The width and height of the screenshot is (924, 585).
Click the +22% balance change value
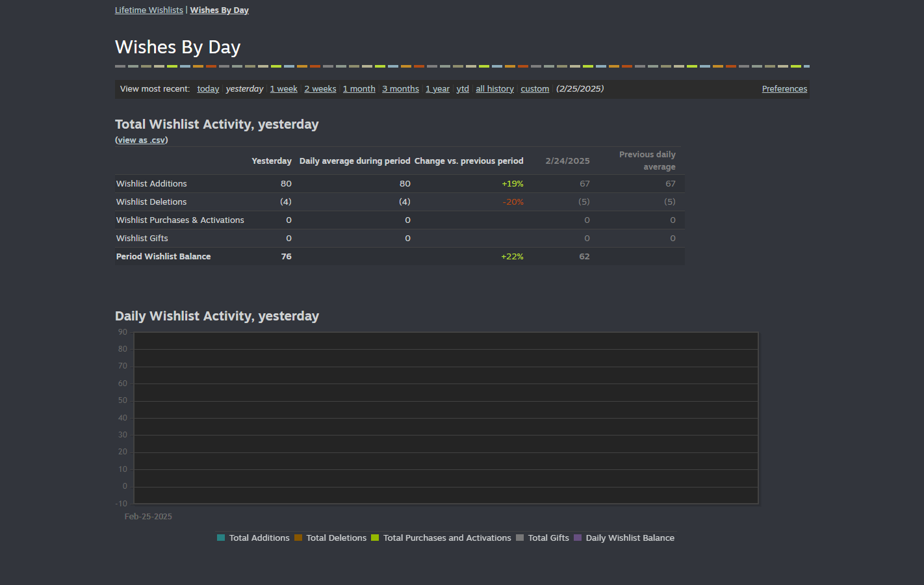[x=512, y=257]
